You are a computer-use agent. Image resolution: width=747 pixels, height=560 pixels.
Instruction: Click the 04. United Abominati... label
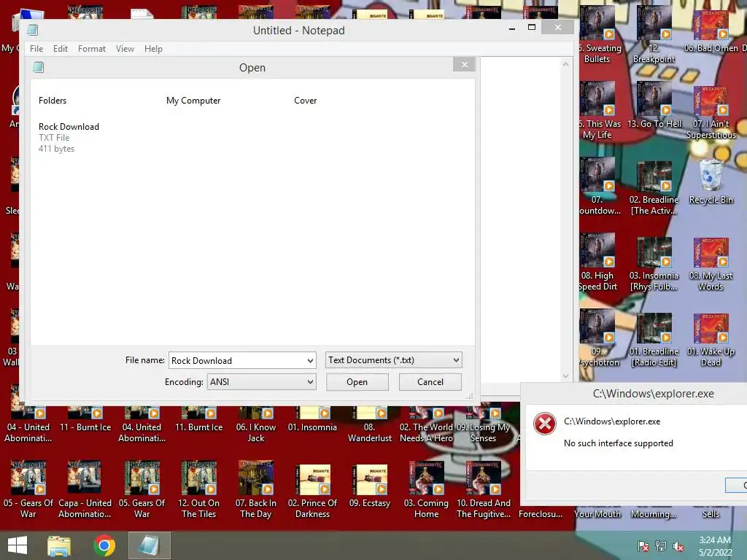[x=142, y=433]
